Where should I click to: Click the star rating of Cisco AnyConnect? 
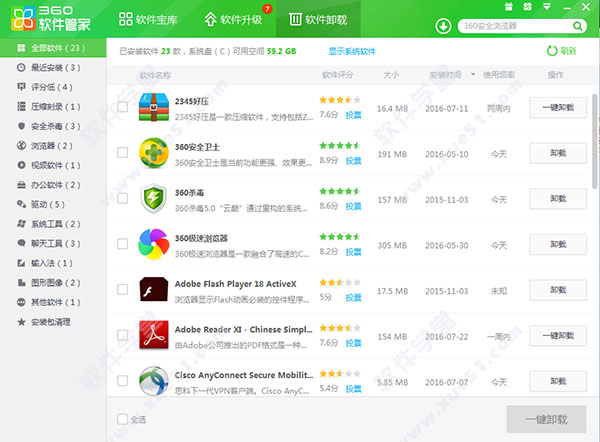point(340,373)
